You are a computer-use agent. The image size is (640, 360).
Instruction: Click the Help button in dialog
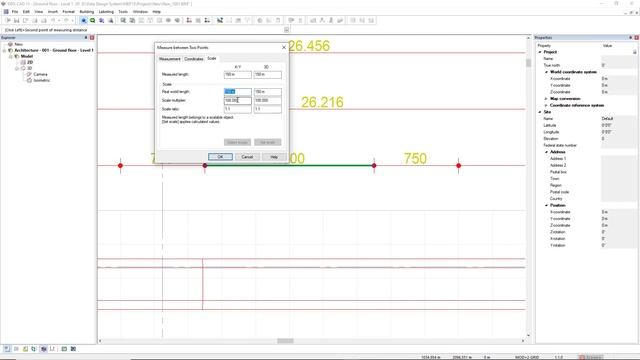[274, 157]
